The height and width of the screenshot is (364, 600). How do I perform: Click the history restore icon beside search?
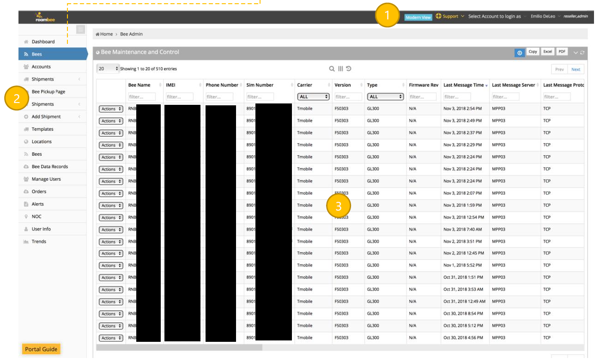click(348, 68)
